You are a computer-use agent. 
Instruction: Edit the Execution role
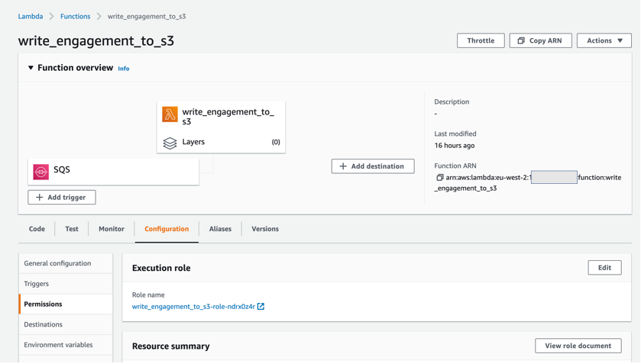pos(604,268)
